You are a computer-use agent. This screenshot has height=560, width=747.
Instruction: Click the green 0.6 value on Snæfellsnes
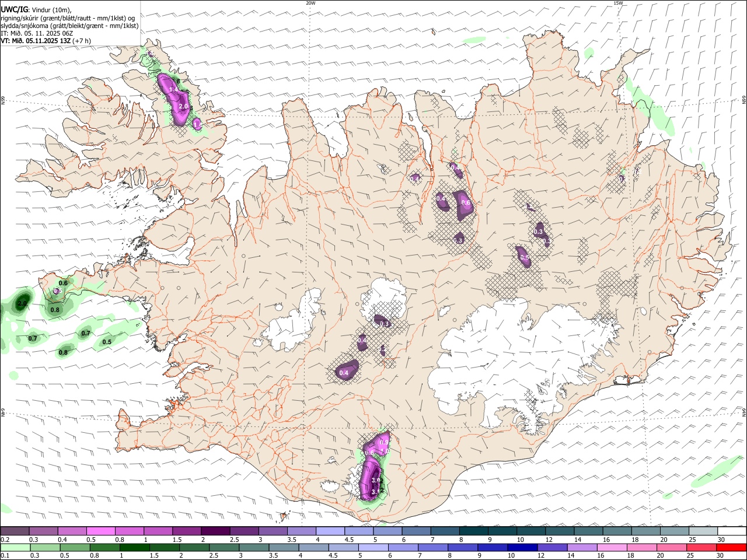tap(63, 283)
